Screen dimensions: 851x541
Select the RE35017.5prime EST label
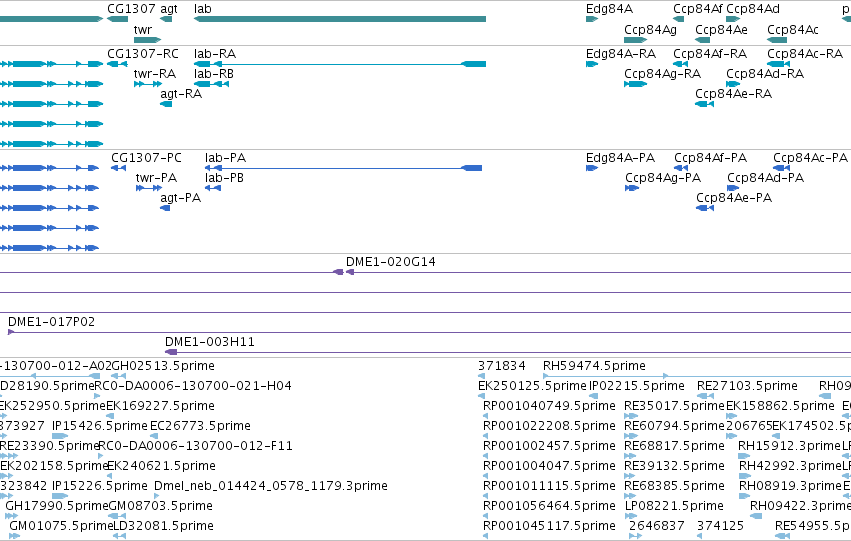click(675, 406)
